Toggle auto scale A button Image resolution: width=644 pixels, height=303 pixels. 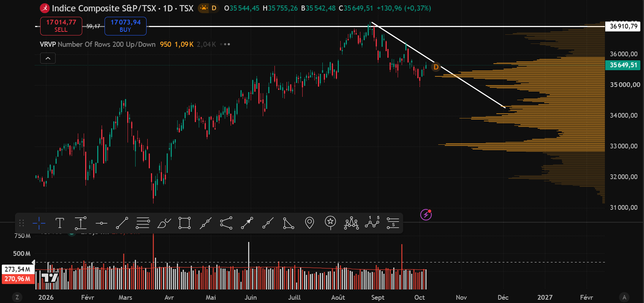click(624, 297)
